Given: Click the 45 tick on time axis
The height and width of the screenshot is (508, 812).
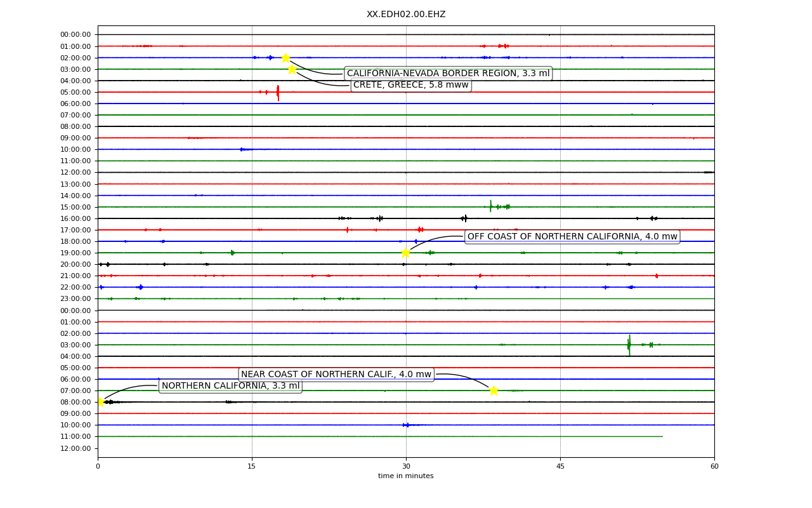Looking at the screenshot, I should click(560, 467).
